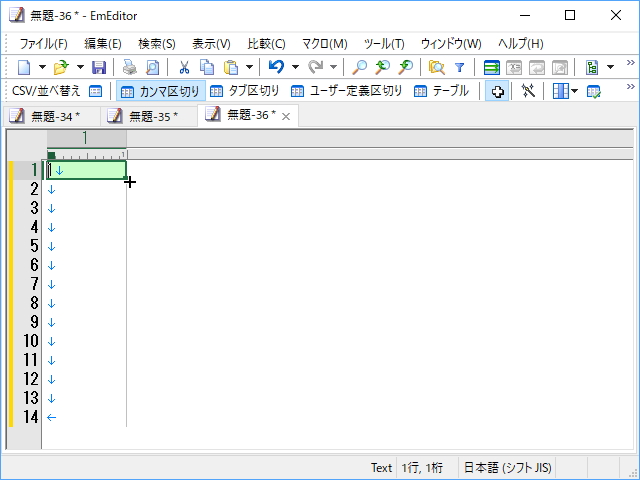The image size is (640, 480).
Task: Open the ヘルプ(H) menu
Action: pyautogui.click(x=520, y=43)
